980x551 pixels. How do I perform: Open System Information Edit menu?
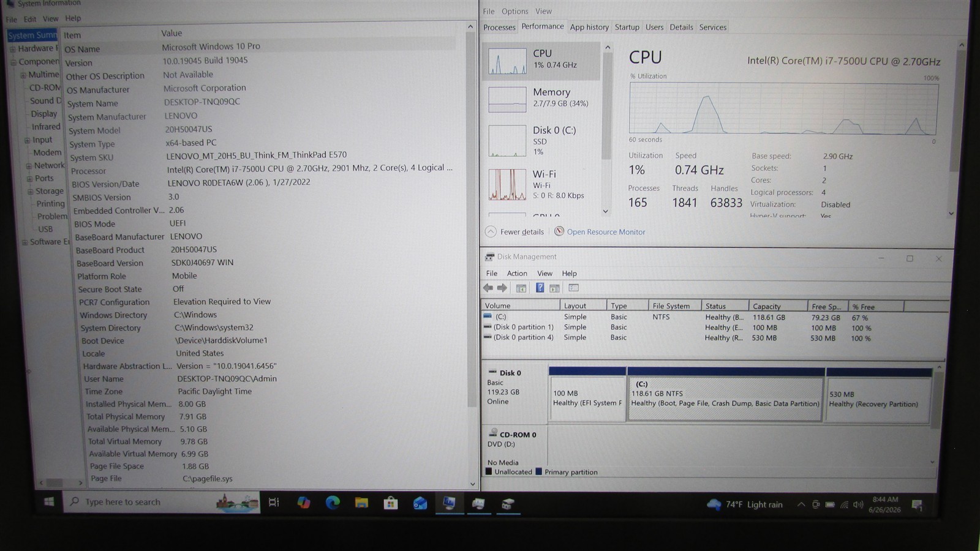point(30,19)
